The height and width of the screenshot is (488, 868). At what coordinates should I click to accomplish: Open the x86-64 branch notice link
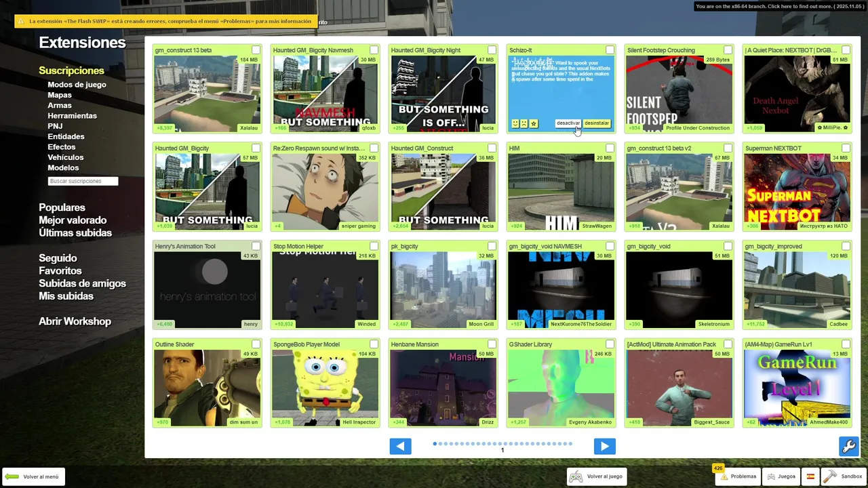781,6
